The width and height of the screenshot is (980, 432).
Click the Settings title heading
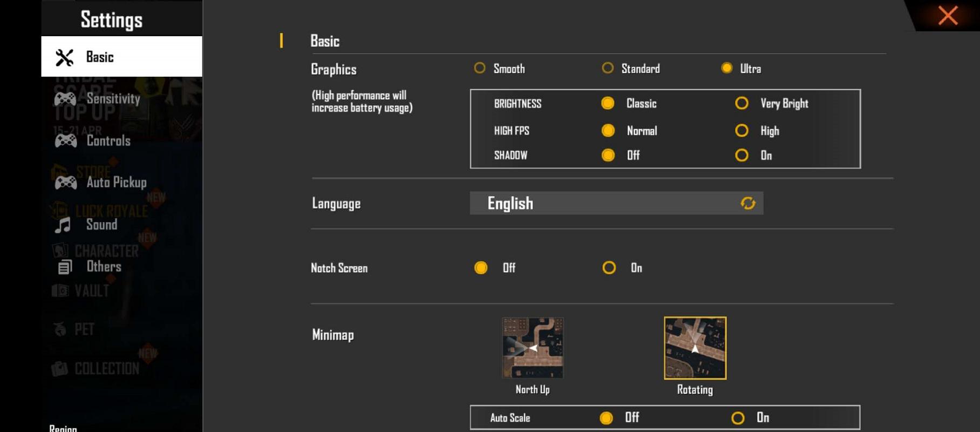[x=112, y=20]
